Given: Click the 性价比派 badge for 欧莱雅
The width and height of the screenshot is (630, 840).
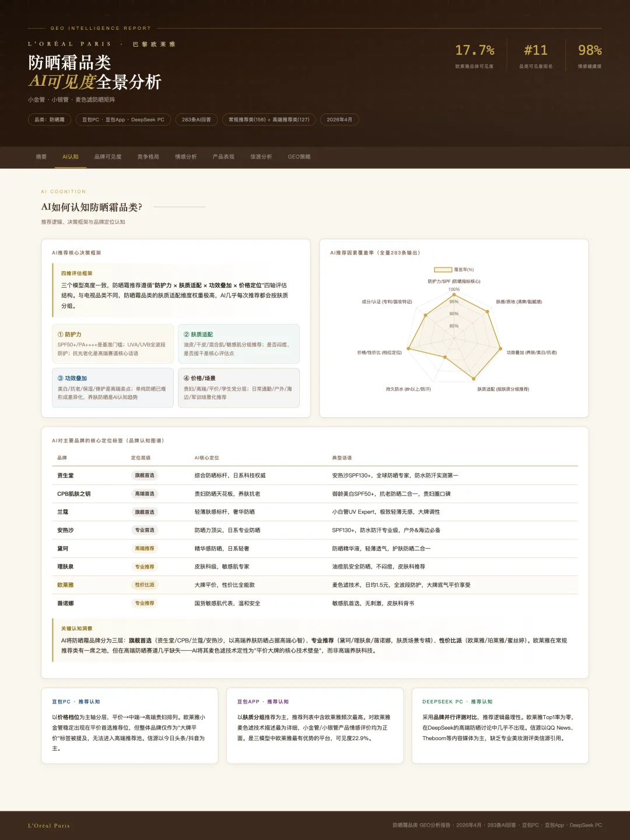Looking at the screenshot, I should (145, 585).
